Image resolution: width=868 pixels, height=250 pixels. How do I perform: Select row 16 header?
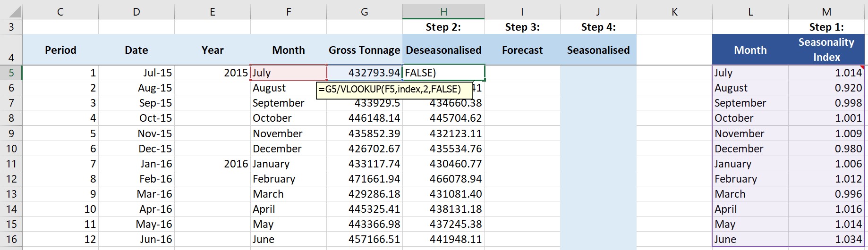tap(11, 239)
